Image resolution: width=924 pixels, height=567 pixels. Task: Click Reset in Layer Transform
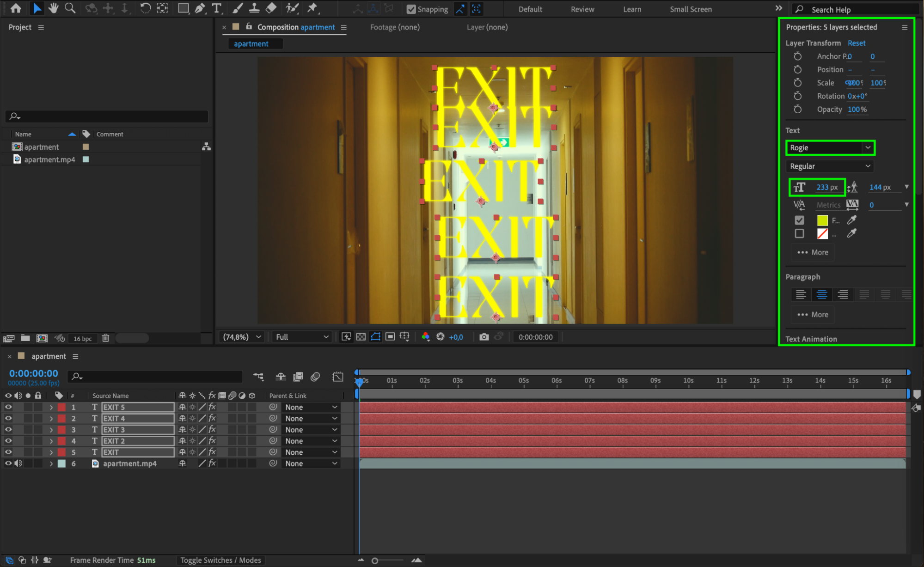856,43
